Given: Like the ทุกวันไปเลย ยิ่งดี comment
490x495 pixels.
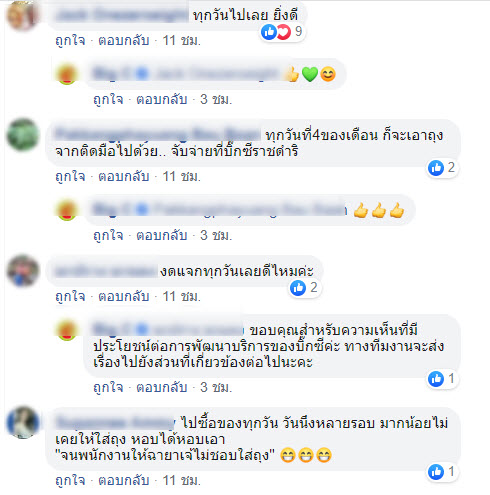Looking at the screenshot, I should pyautogui.click(x=70, y=41).
